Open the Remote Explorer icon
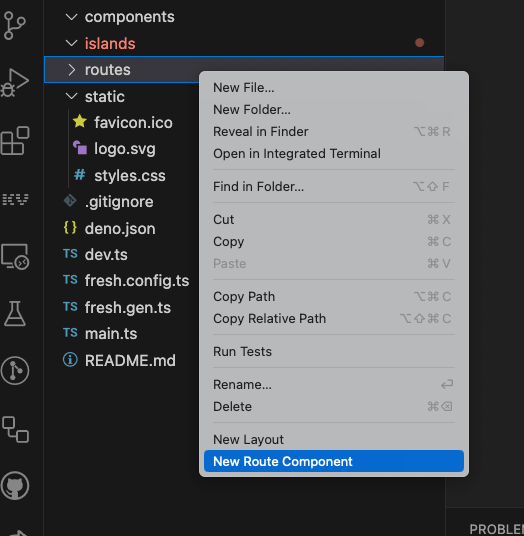 click(x=15, y=257)
